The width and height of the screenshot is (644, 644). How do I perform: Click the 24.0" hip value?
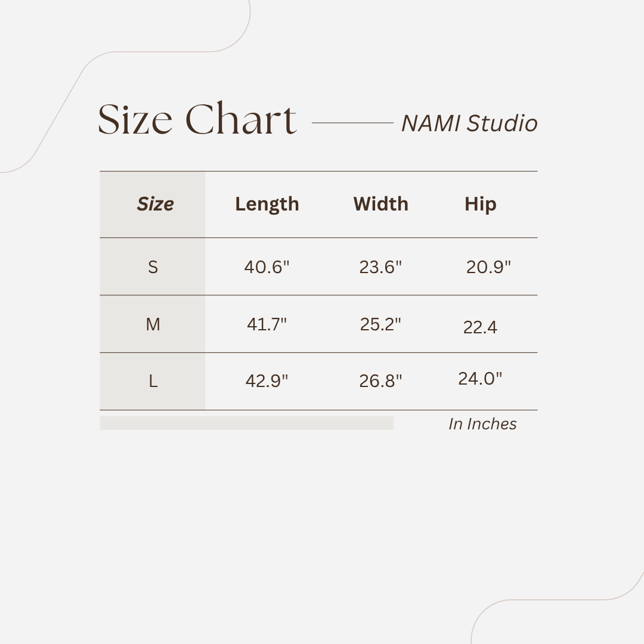(x=480, y=379)
